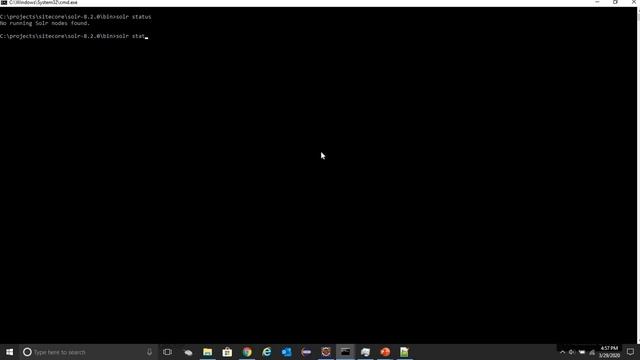The height and width of the screenshot is (360, 640).
Task: Click the taskbar search box
Action: click(89, 352)
